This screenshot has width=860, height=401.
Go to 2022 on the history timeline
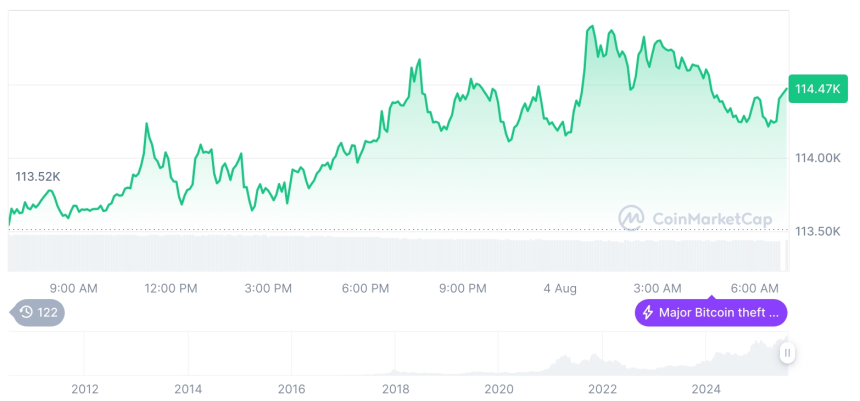click(x=602, y=388)
